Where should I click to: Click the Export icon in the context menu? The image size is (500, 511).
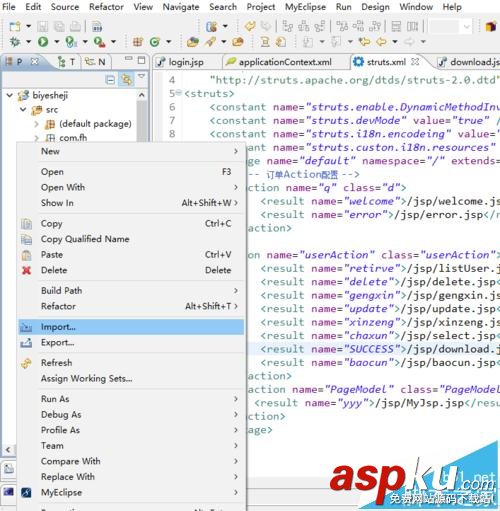coord(26,343)
